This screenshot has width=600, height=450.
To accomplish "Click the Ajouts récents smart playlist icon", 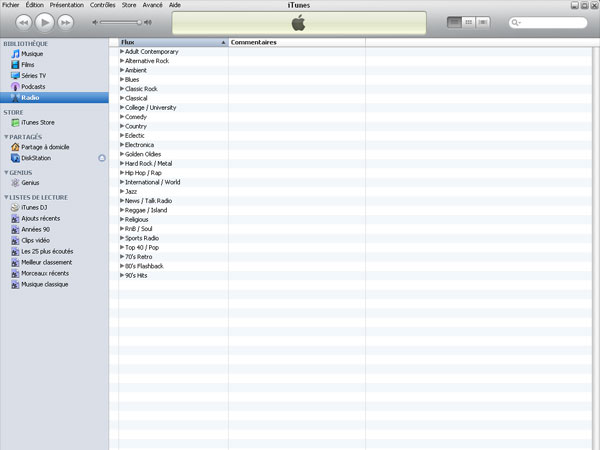I will coord(15,218).
